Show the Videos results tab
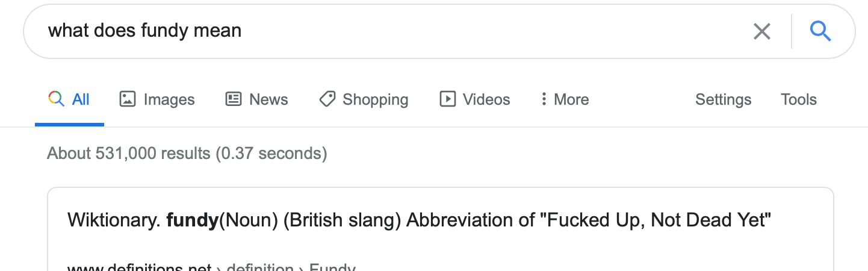 point(486,99)
